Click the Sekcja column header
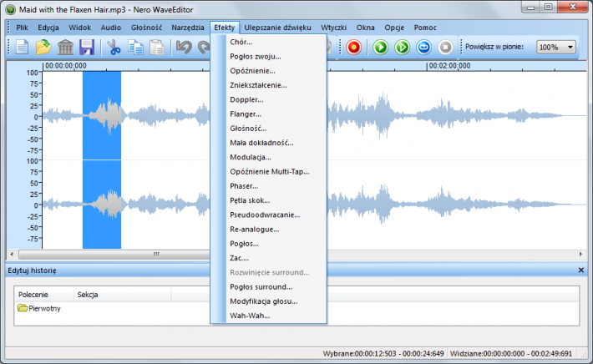593x364 pixels. click(x=122, y=295)
